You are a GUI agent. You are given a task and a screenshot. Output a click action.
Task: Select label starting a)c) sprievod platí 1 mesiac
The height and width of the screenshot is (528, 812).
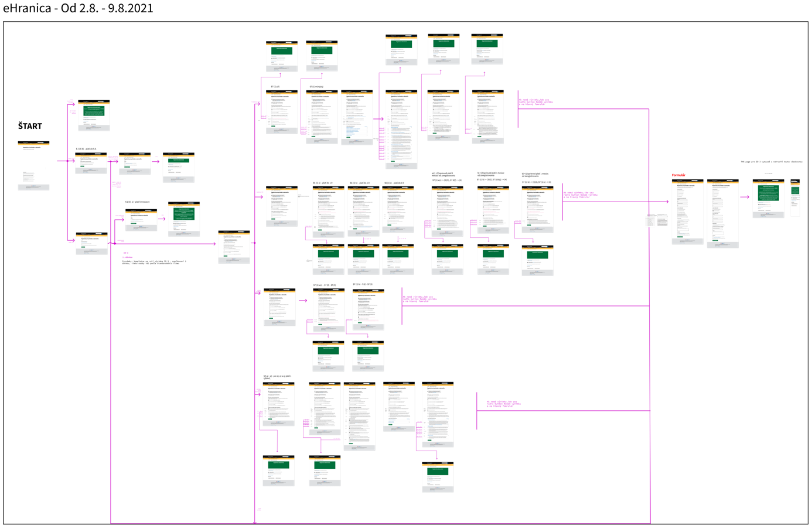pyautogui.click(x=443, y=175)
